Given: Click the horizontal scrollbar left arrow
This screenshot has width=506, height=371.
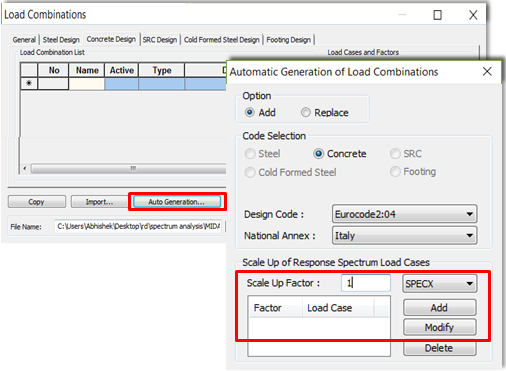Looking at the screenshot, I should pos(25,168).
